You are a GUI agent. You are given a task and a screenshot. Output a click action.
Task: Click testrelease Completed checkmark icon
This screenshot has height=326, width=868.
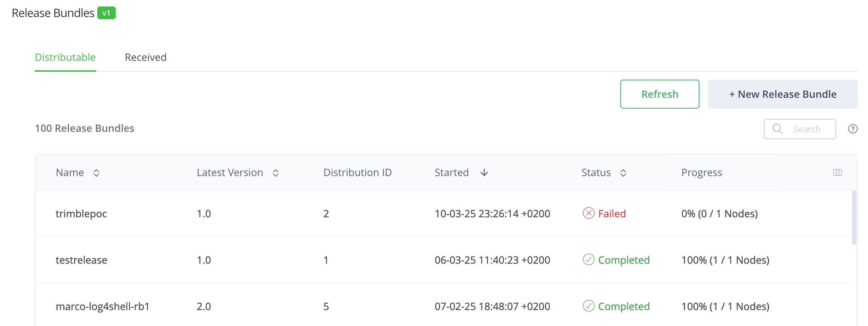(588, 260)
